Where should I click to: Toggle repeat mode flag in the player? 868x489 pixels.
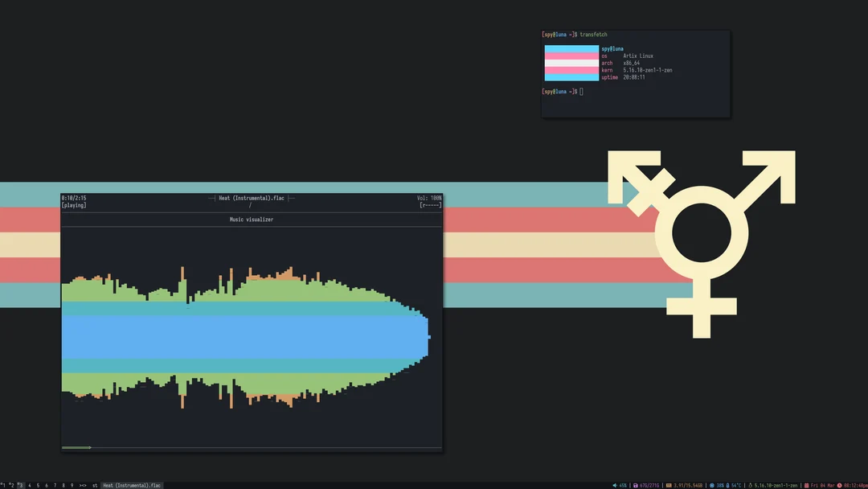(x=431, y=204)
